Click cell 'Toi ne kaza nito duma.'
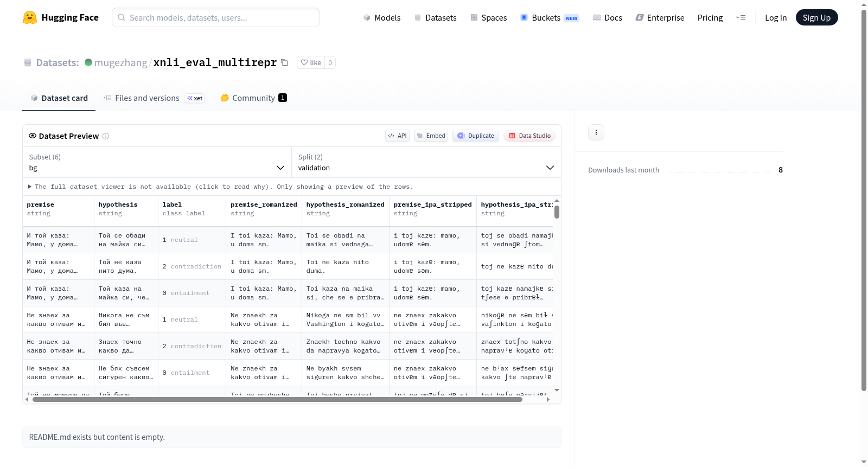This screenshot has height=467, width=868. click(x=346, y=266)
